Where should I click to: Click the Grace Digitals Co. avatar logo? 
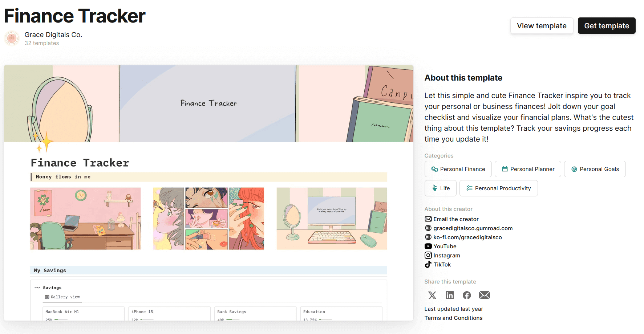coord(12,38)
